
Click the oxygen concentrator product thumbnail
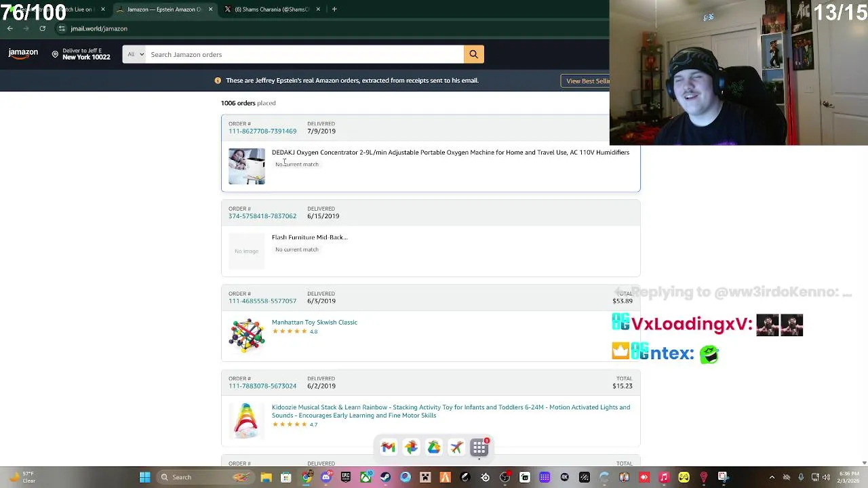tap(247, 166)
